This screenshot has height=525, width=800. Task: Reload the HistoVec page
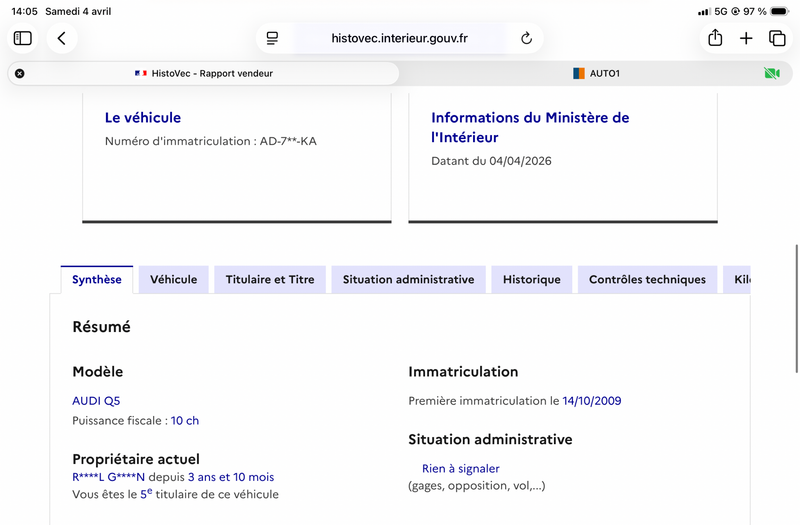pos(526,38)
